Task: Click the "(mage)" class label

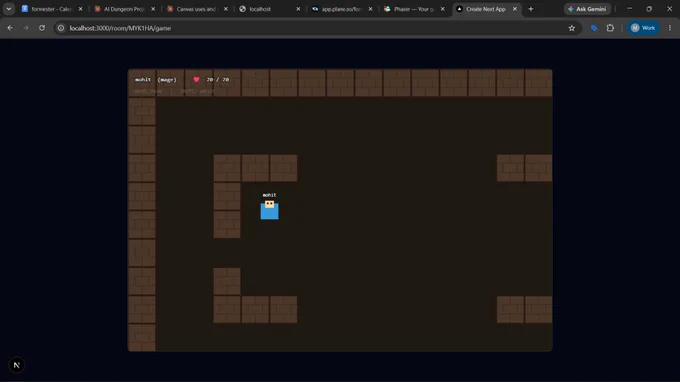Action: [x=167, y=80]
